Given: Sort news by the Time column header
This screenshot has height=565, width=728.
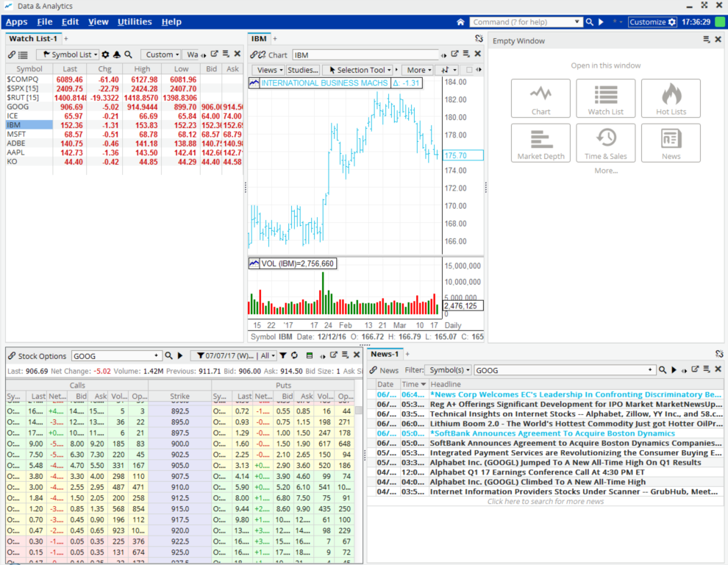Looking at the screenshot, I should tap(414, 384).
